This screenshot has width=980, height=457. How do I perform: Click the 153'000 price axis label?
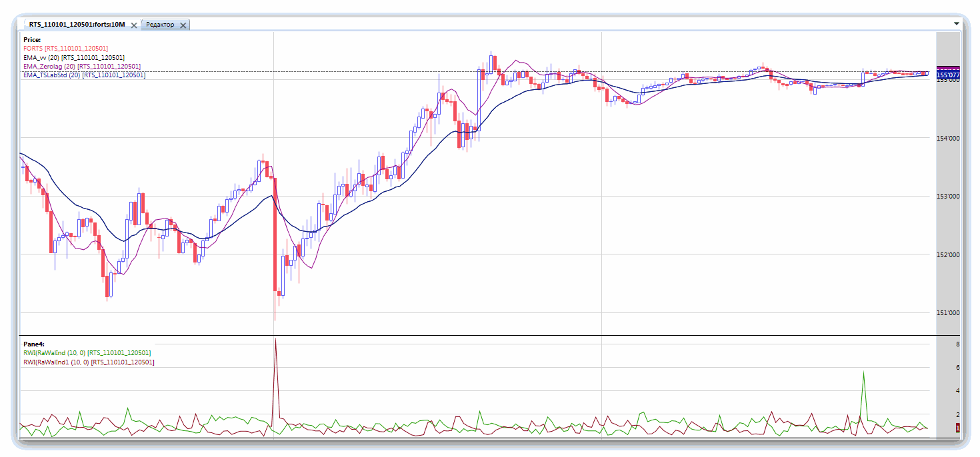pos(949,197)
